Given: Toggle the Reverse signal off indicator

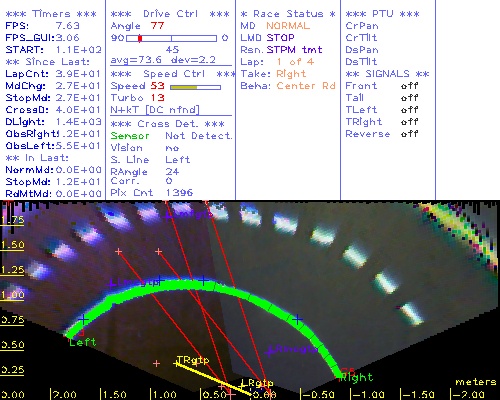Looking at the screenshot, I should point(409,134).
